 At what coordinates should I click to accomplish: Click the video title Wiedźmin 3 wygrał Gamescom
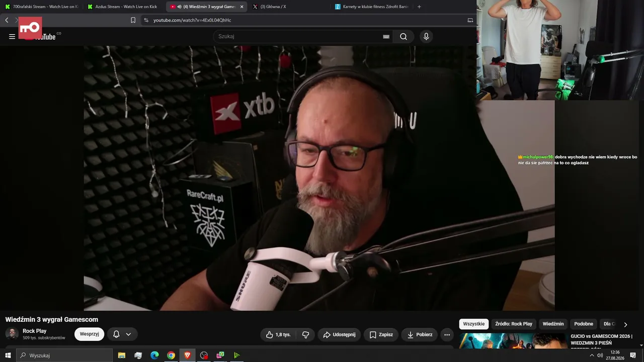52,319
